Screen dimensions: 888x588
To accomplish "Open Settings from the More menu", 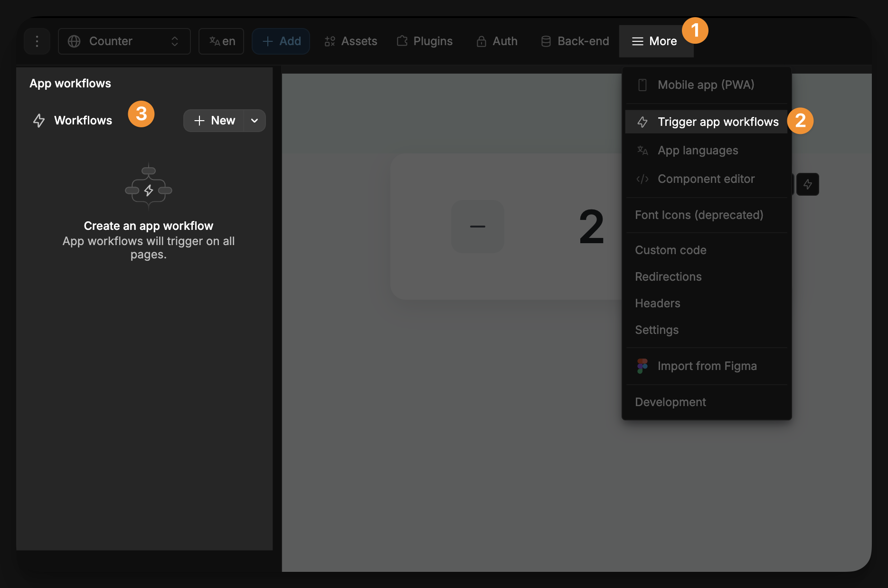I will click(x=656, y=330).
